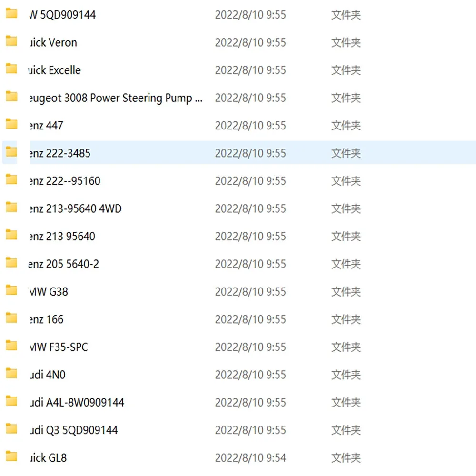This screenshot has height=476, width=476.
Task: Open the Peugeot 3008 Power Steering Pump folder
Action: click(114, 98)
